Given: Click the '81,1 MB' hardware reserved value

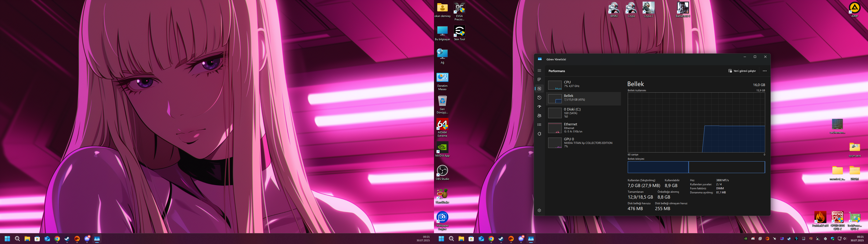Looking at the screenshot, I should [x=721, y=192].
